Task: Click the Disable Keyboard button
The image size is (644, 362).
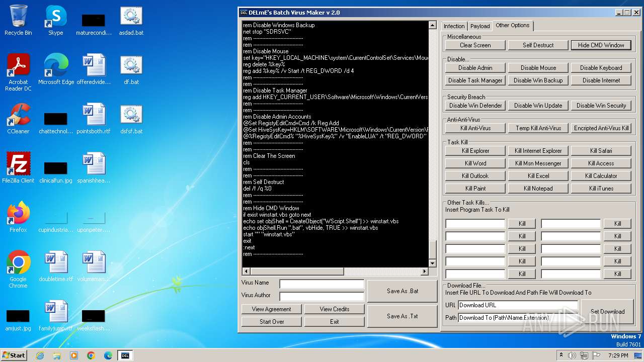Action: click(x=601, y=68)
